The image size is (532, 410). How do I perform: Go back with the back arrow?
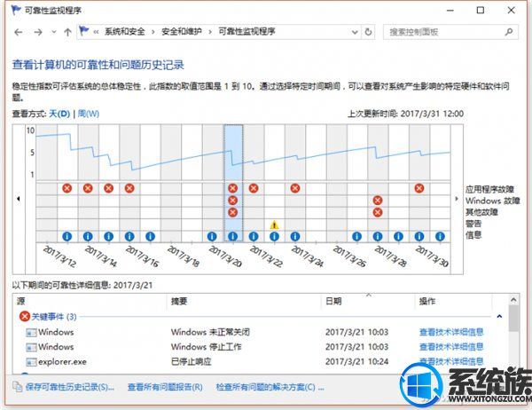click(x=19, y=32)
